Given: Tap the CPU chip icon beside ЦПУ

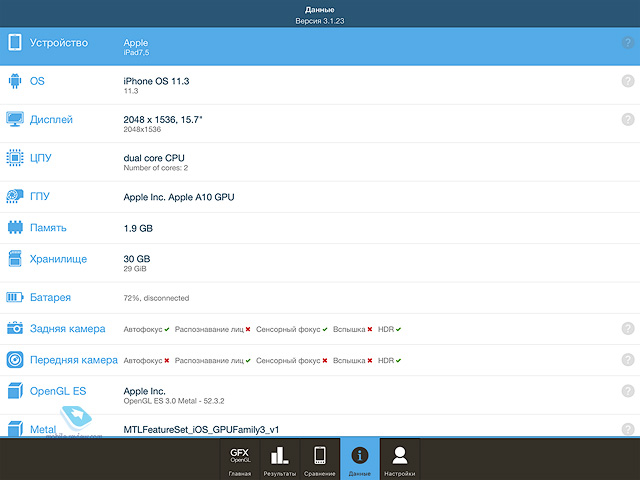Looking at the screenshot, I should point(15,158).
